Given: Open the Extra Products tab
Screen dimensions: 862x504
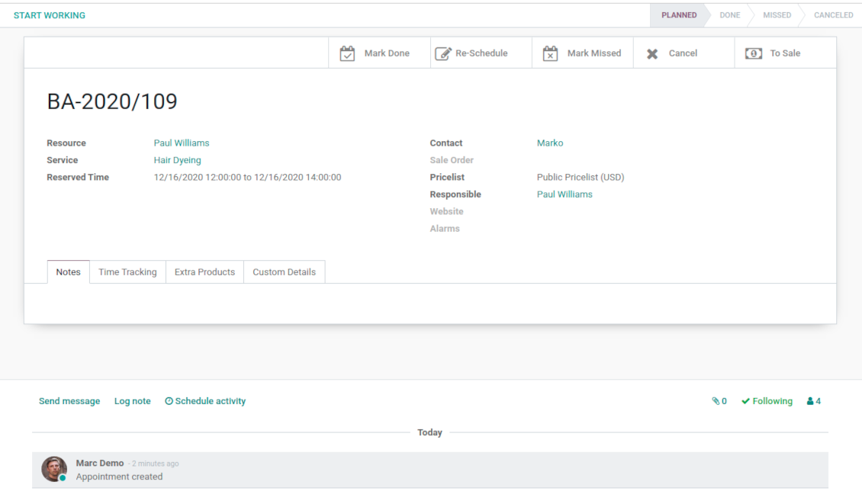Looking at the screenshot, I should (204, 272).
